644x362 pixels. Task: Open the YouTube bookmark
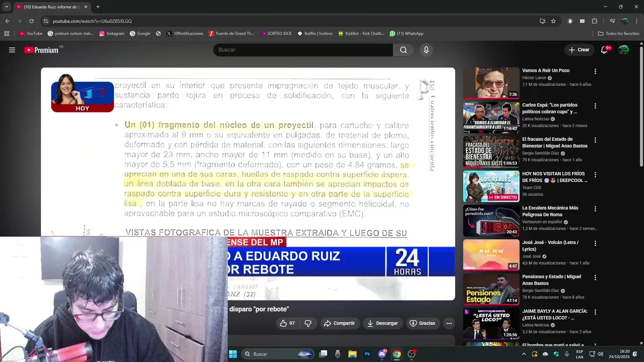(x=31, y=34)
